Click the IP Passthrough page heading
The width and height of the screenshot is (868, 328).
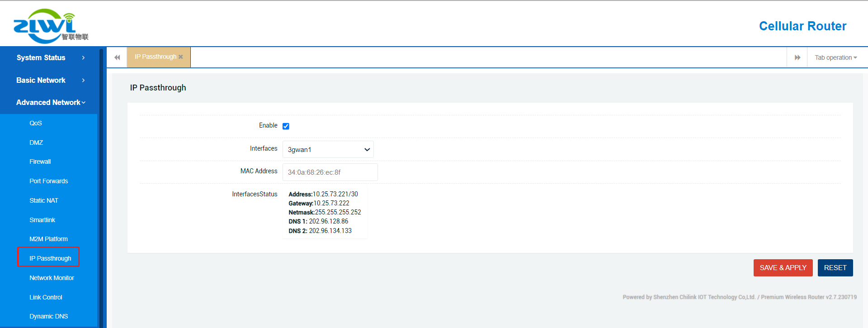(x=158, y=88)
